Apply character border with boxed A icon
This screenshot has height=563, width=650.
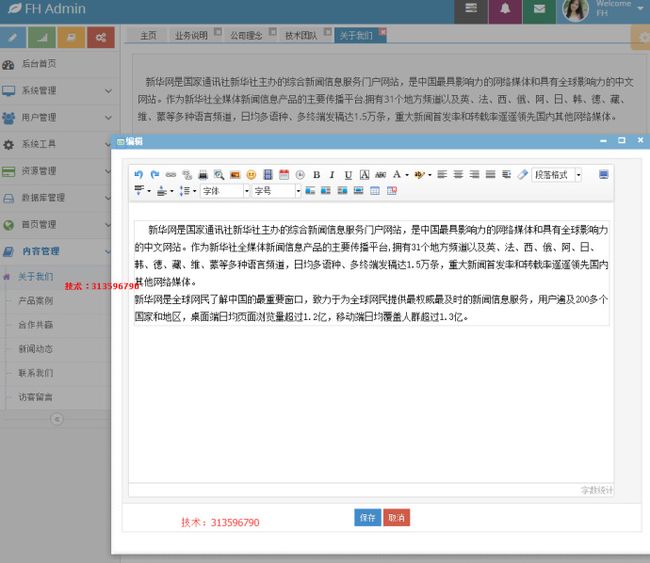pyautogui.click(x=364, y=175)
